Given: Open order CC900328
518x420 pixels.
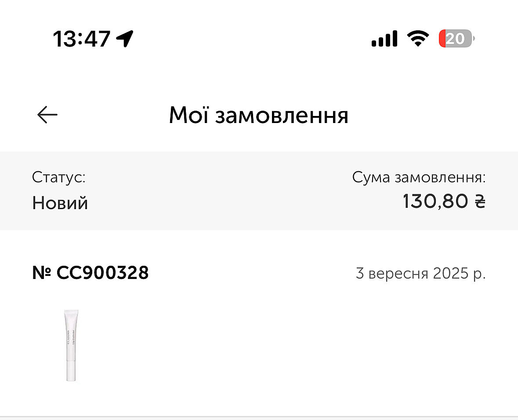Looking at the screenshot, I should [x=102, y=273].
